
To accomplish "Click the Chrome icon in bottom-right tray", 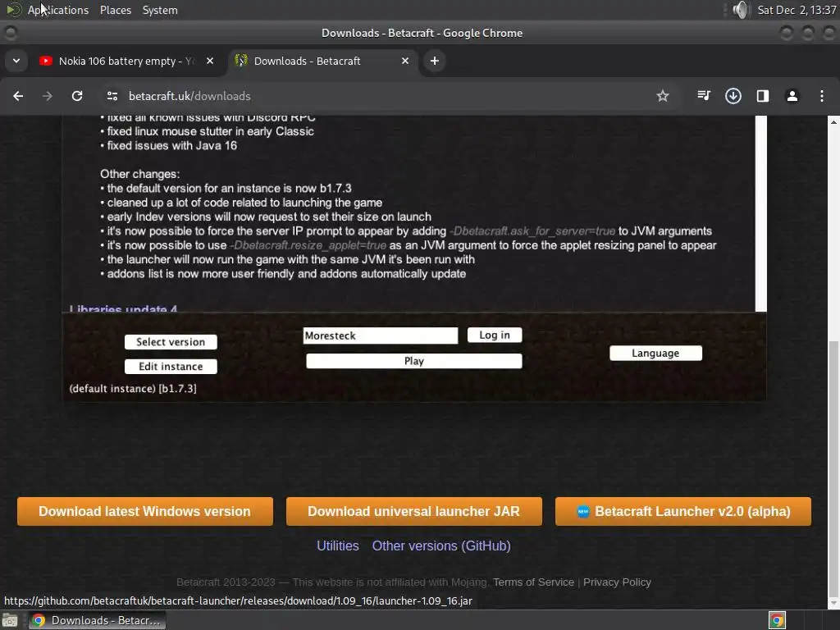I will pyautogui.click(x=777, y=620).
